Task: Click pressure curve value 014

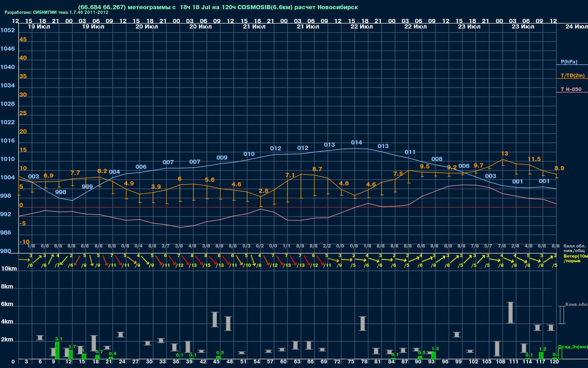Action: click(356, 143)
